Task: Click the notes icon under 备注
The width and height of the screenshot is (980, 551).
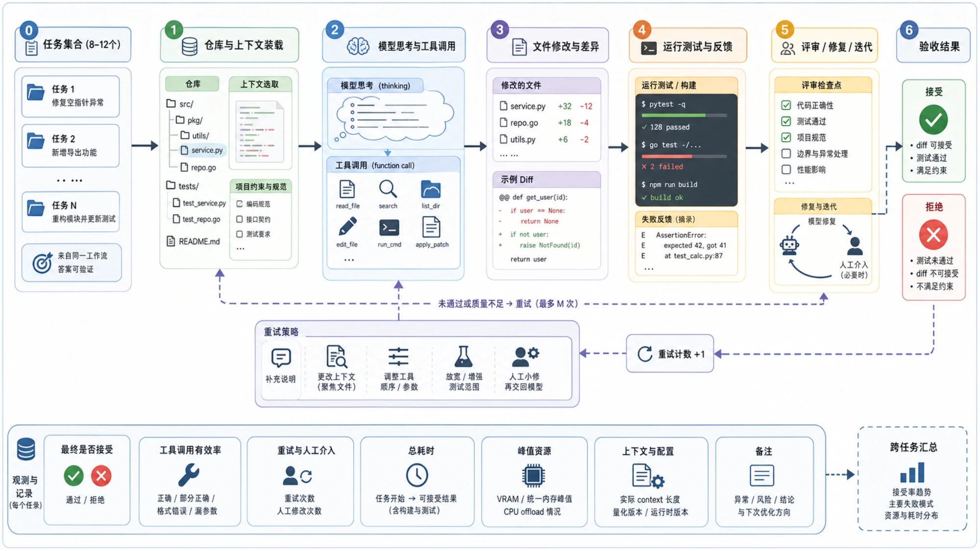Action: pyautogui.click(x=762, y=476)
